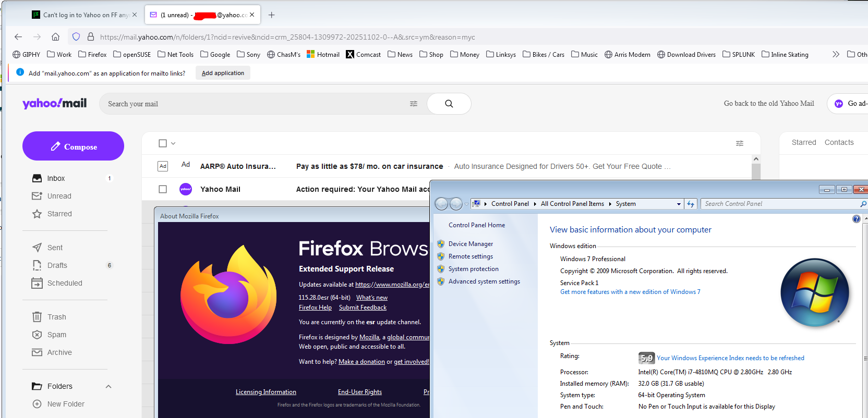Click the Yahoo Mail logo
868x418 pixels.
click(x=55, y=103)
